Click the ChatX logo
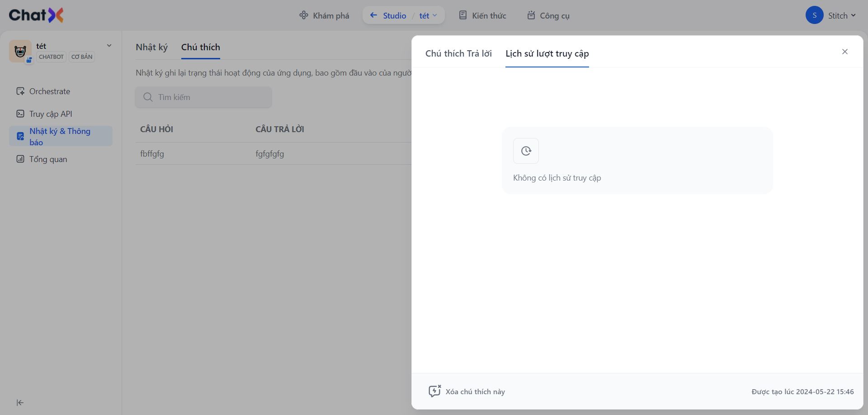This screenshot has height=415, width=868. pos(36,15)
